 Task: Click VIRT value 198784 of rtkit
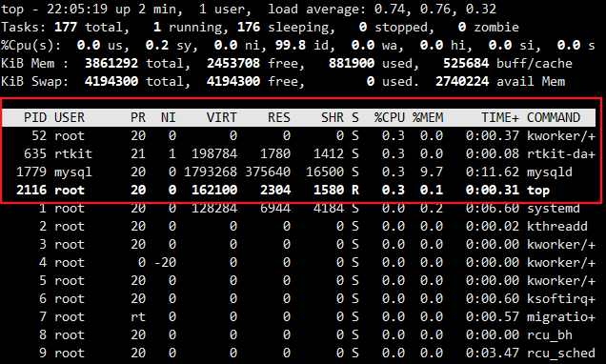214,153
